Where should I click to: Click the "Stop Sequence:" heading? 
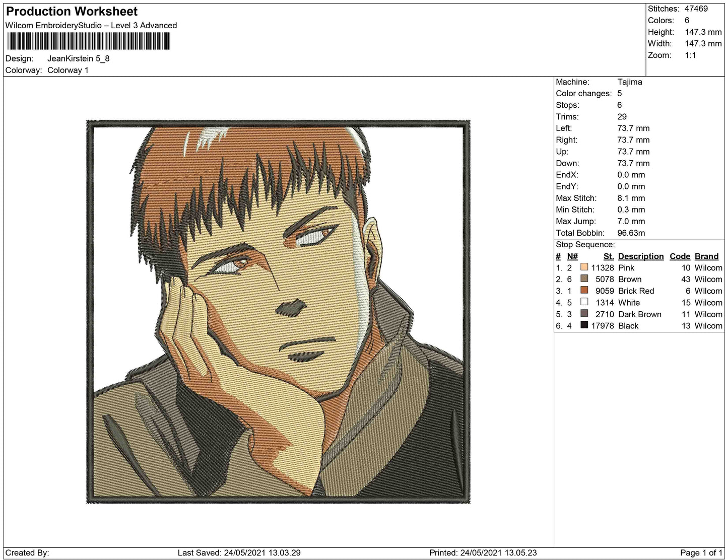pos(585,245)
